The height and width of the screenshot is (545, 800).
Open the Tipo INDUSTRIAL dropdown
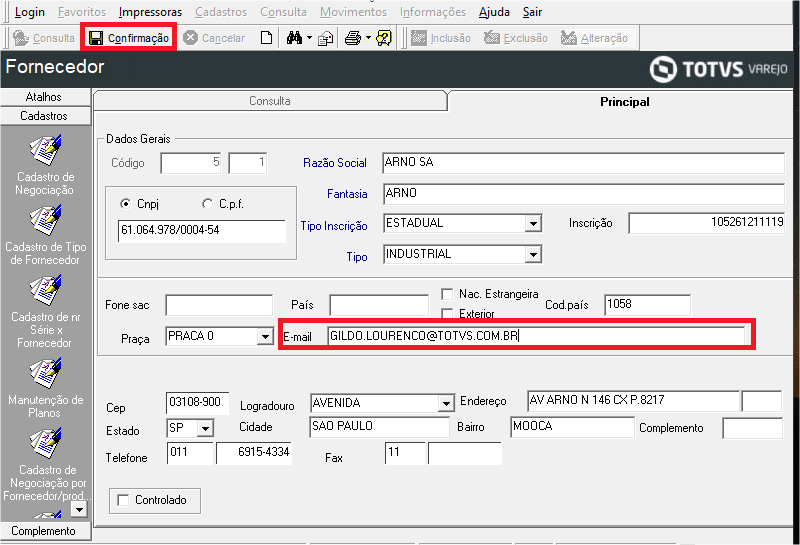[533, 254]
